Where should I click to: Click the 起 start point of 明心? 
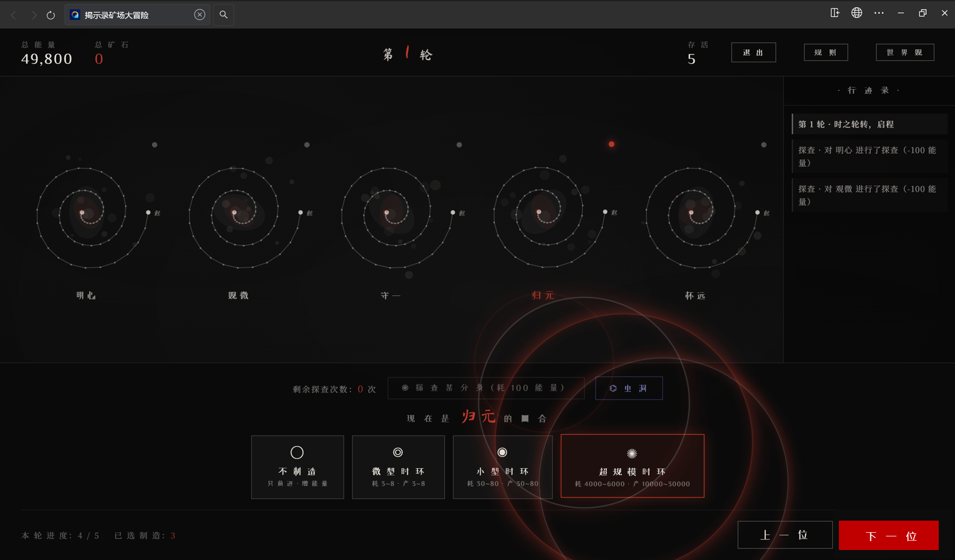tap(148, 213)
